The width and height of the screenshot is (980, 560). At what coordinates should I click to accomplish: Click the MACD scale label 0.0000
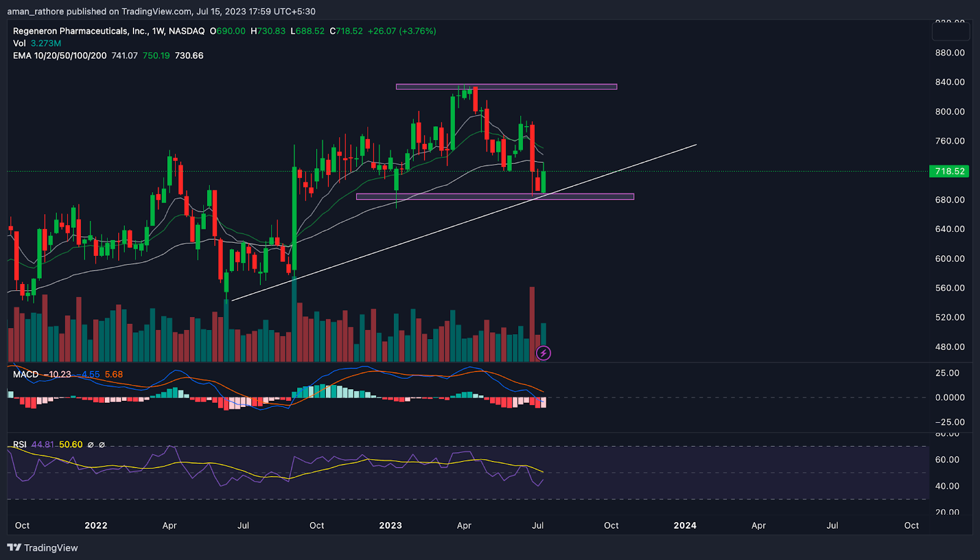click(x=950, y=398)
